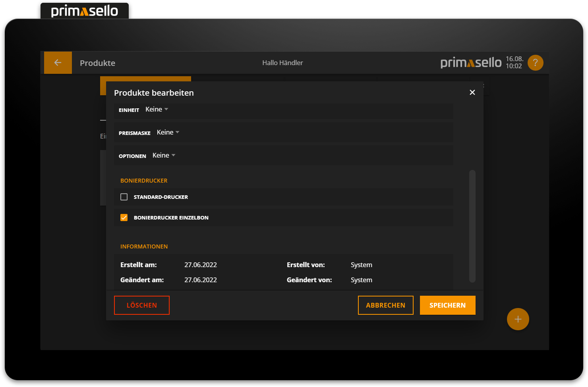Select the orange tab behind the dialog
Screen dimensions: 588x387
pyautogui.click(x=145, y=79)
